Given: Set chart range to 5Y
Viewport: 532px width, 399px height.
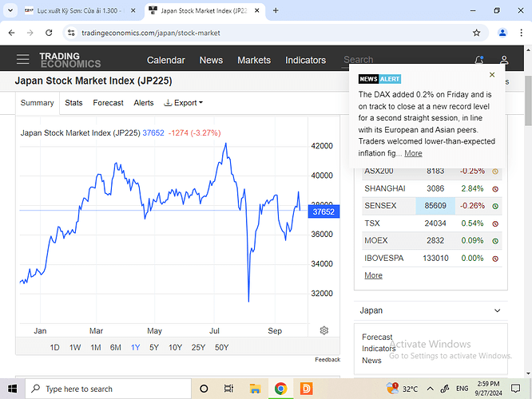Looking at the screenshot, I should pos(154,347).
